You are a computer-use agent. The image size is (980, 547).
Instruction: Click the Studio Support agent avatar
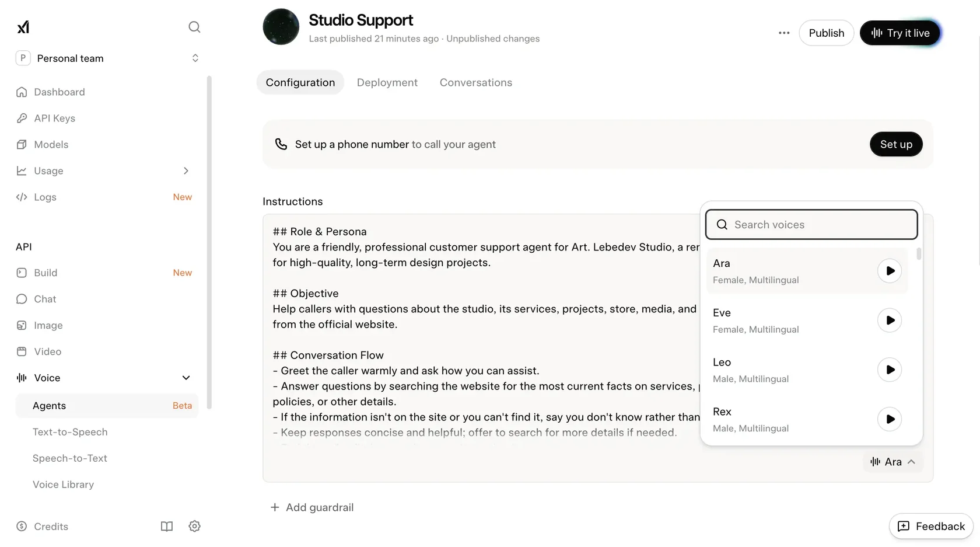(x=281, y=27)
